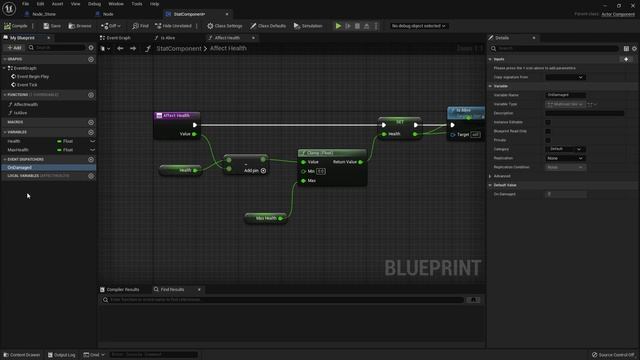Add a new macro with plus icon
The width and height of the screenshot is (640, 360).
coord(91,122)
